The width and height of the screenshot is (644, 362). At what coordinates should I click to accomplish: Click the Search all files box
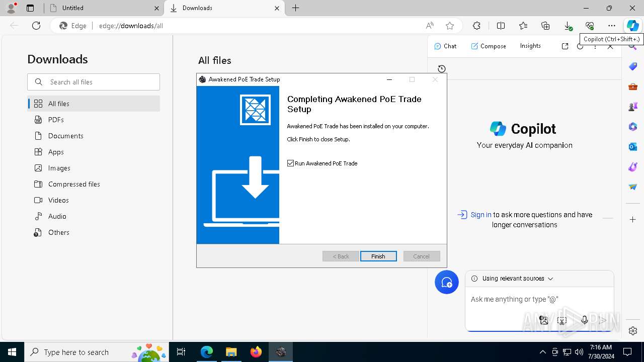pos(94,82)
